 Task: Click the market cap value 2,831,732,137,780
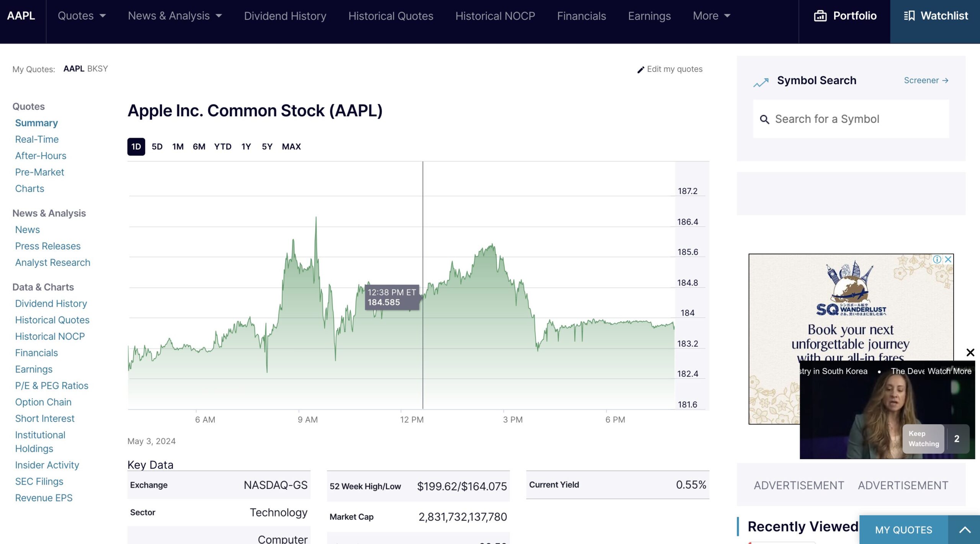(x=462, y=517)
